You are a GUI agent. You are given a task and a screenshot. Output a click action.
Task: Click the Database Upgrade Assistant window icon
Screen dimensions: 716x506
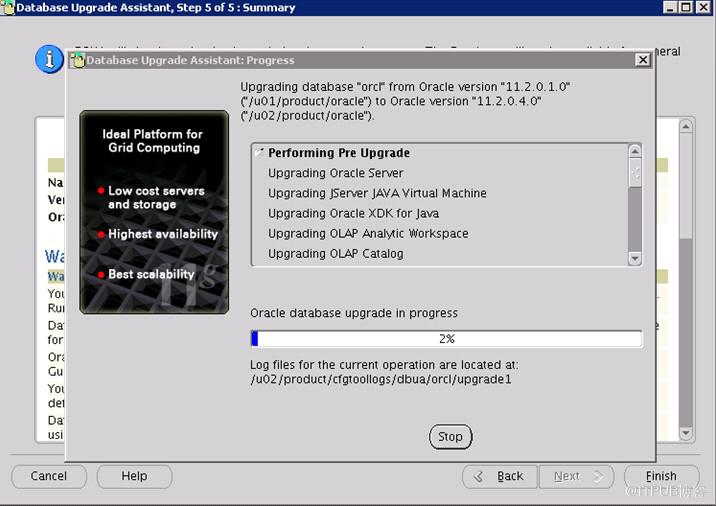tap(7, 7)
